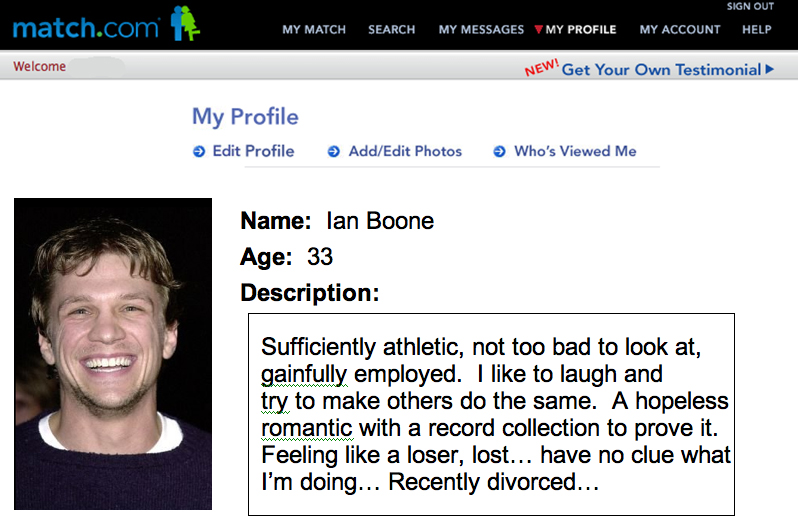Click the blue arrow after Get Your Own Testimonial

pos(770,69)
